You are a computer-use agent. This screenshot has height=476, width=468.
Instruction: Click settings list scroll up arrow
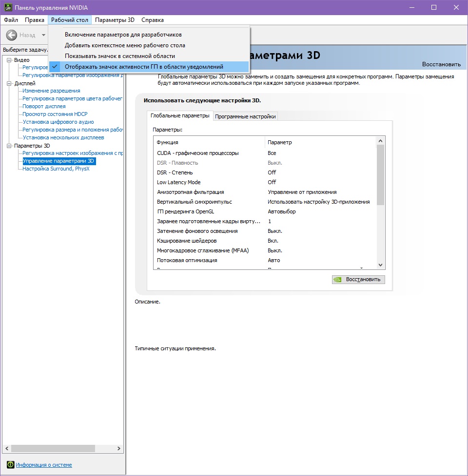[x=381, y=141]
